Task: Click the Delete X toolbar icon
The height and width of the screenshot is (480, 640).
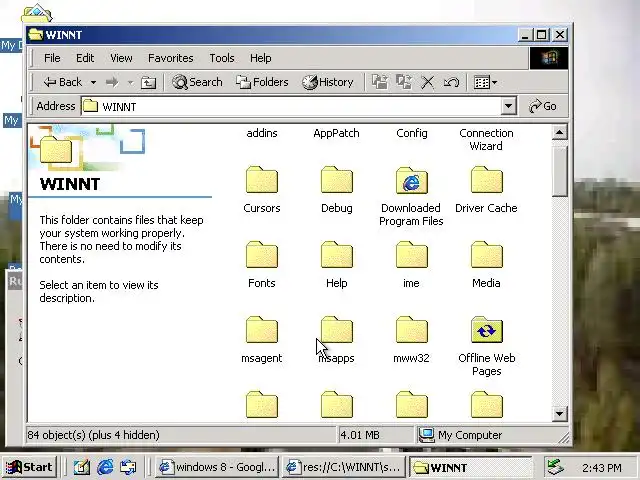Action: 427,82
